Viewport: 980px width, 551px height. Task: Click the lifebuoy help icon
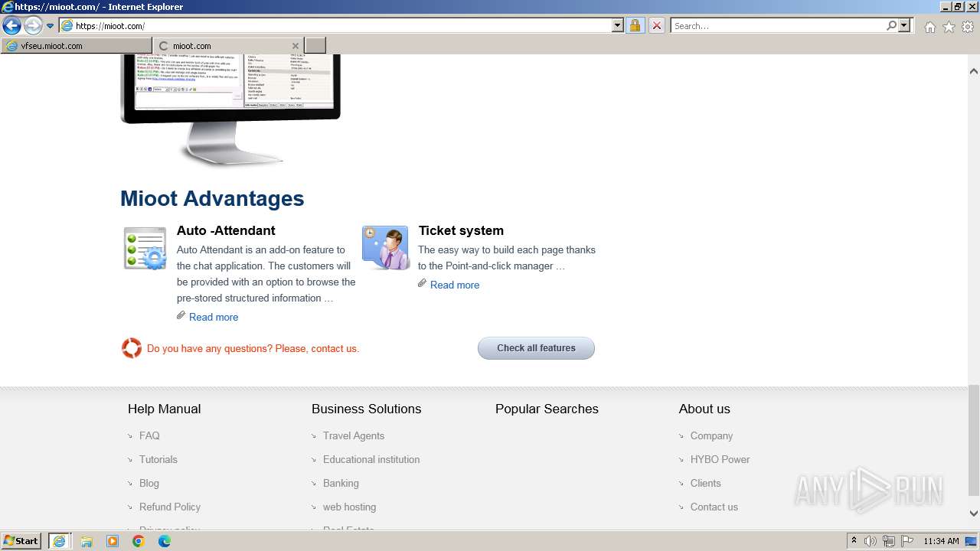point(132,348)
